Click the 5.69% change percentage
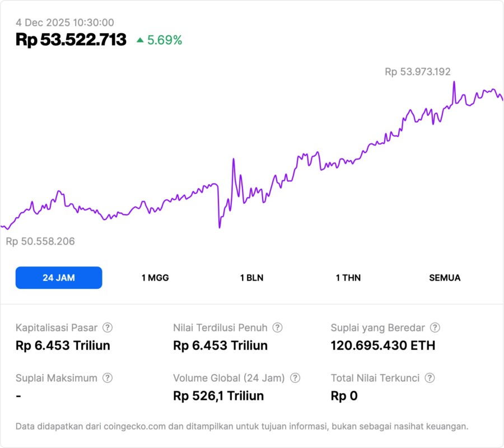504x448 pixels. (x=165, y=40)
